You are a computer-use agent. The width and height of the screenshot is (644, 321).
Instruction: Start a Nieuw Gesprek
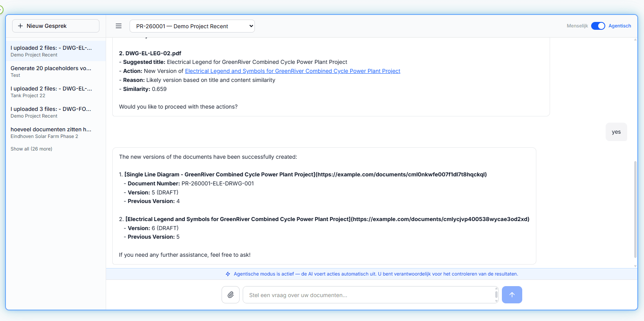click(x=56, y=26)
